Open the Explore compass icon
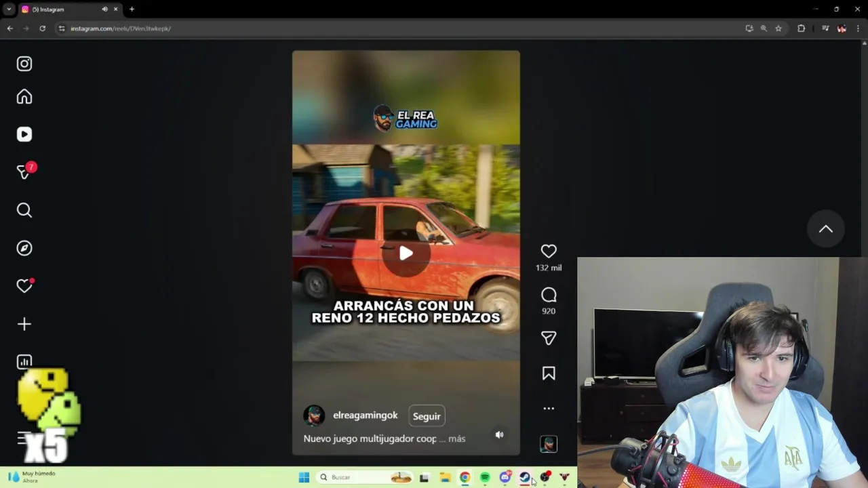Image resolution: width=868 pixels, height=488 pixels. pos(24,248)
